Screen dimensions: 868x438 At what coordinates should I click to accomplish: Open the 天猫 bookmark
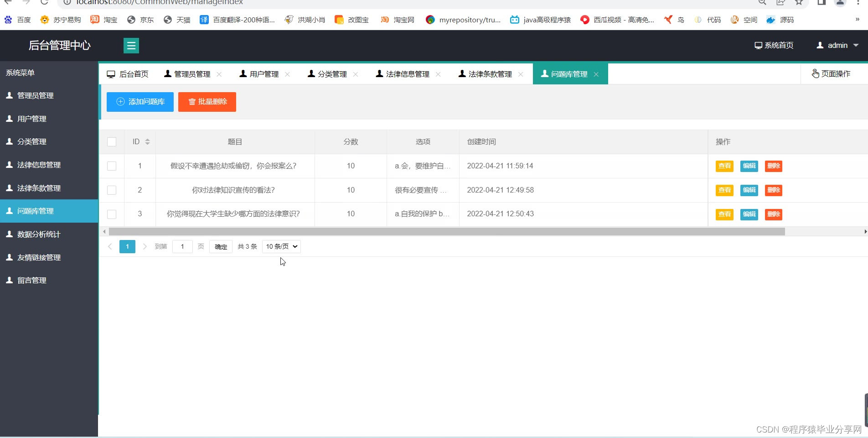click(177, 20)
